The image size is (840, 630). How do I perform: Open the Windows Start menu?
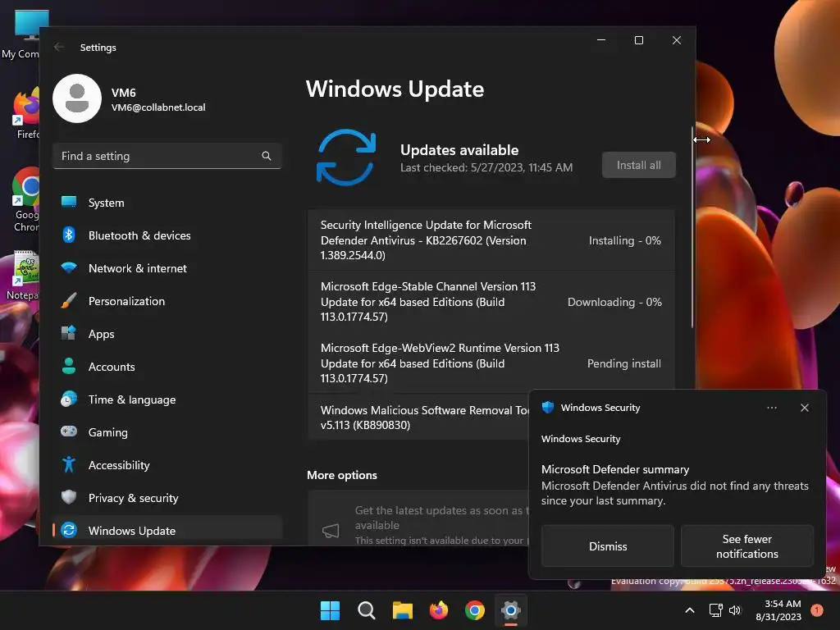[x=330, y=610]
